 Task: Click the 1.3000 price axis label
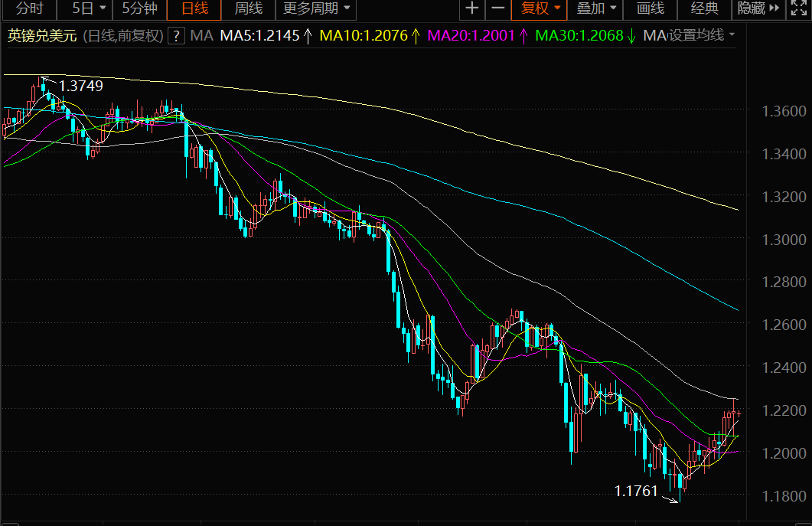[x=784, y=240]
